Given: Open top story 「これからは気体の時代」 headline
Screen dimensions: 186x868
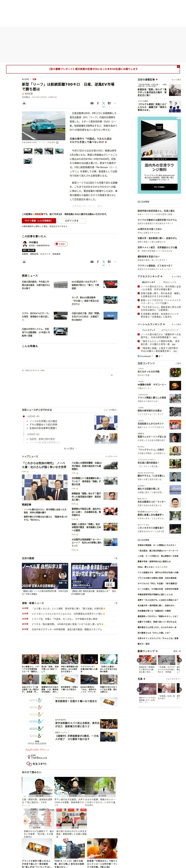Looking at the screenshot, I should (44, 465).
